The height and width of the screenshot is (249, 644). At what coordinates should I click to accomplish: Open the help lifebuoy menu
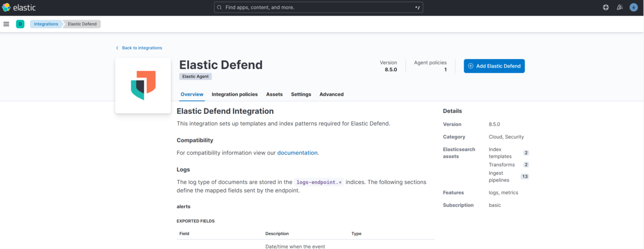[x=606, y=8]
